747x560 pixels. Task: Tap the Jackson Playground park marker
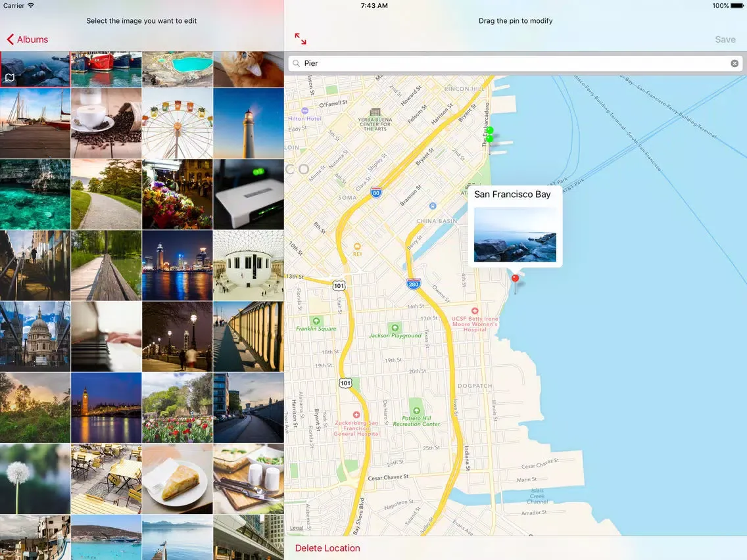[x=395, y=327]
